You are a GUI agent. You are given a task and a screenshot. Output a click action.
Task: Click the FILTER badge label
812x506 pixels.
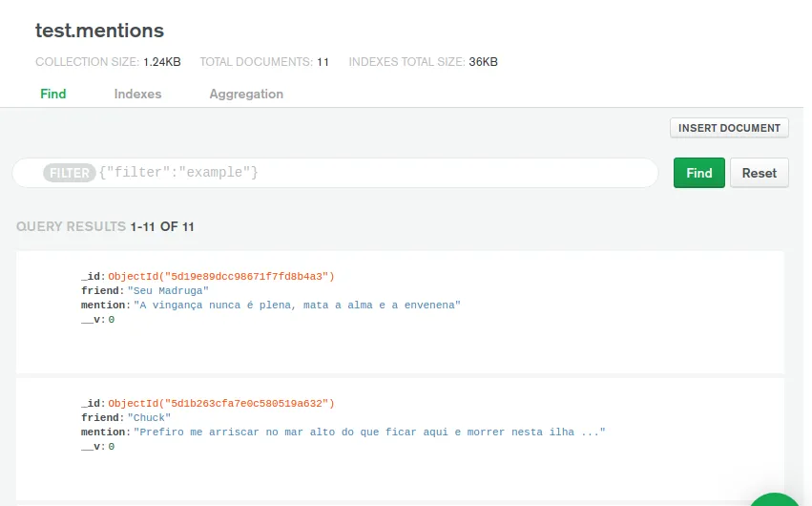(69, 173)
